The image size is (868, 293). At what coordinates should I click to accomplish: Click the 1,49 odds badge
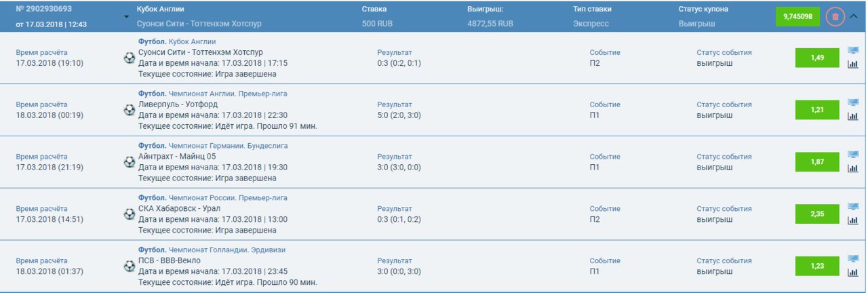point(817,58)
